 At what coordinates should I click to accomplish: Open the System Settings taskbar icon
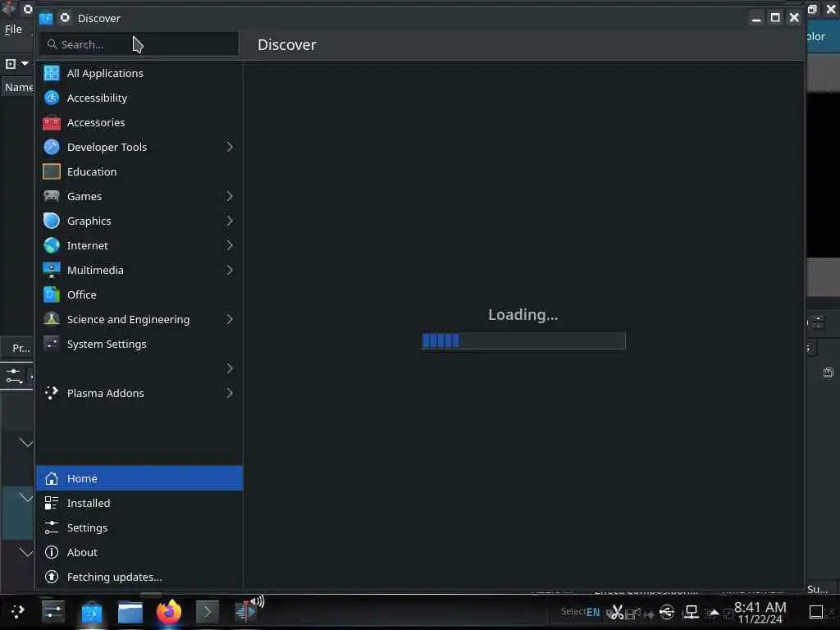[x=53, y=612]
